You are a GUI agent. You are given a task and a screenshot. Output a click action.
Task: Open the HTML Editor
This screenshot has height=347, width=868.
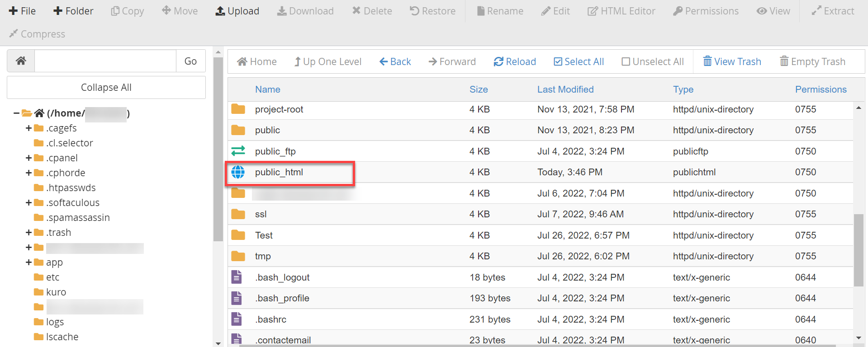621,11
